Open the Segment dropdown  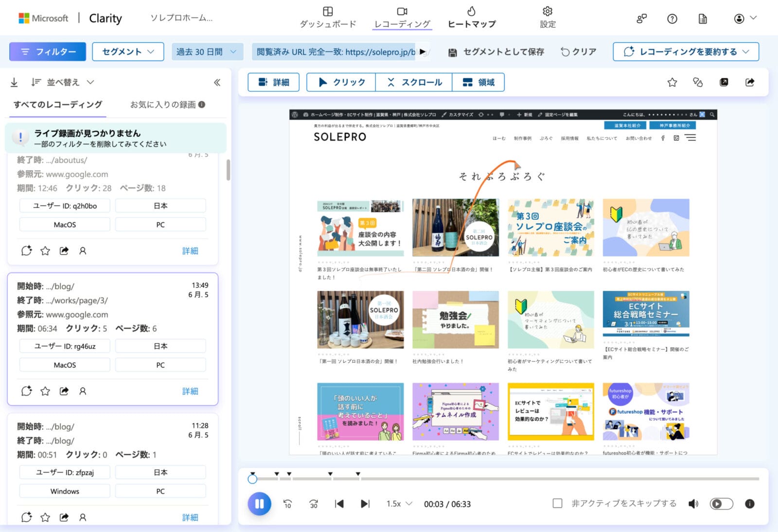(x=128, y=52)
